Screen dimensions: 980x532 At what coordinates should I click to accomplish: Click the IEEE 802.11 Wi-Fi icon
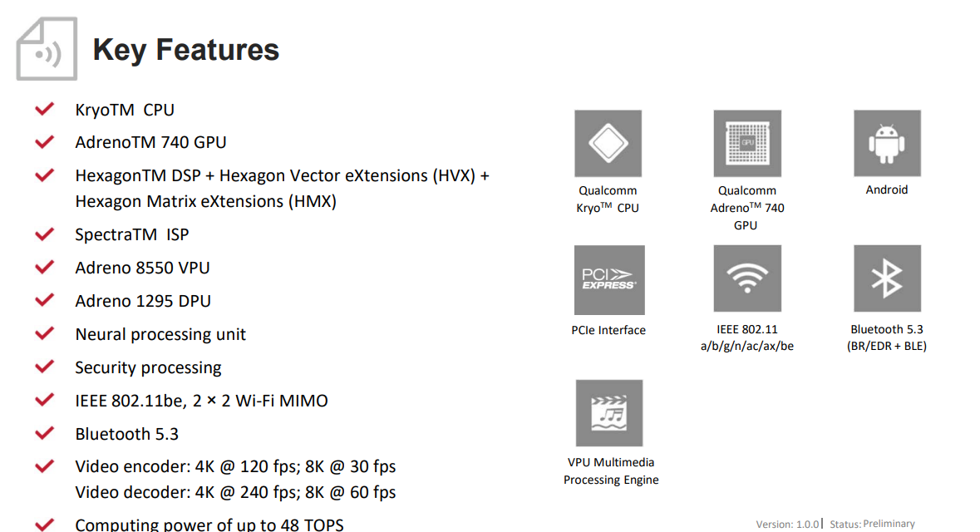747,278
